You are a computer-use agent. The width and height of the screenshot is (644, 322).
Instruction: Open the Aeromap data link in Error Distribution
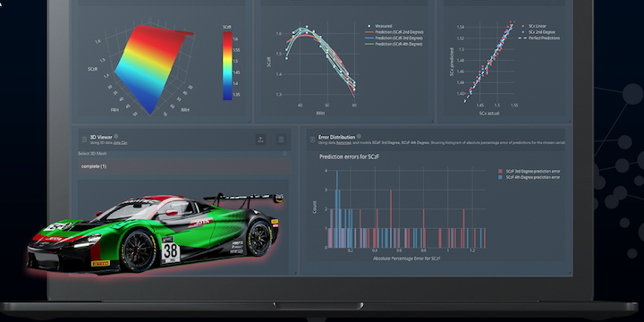pyautogui.click(x=343, y=143)
